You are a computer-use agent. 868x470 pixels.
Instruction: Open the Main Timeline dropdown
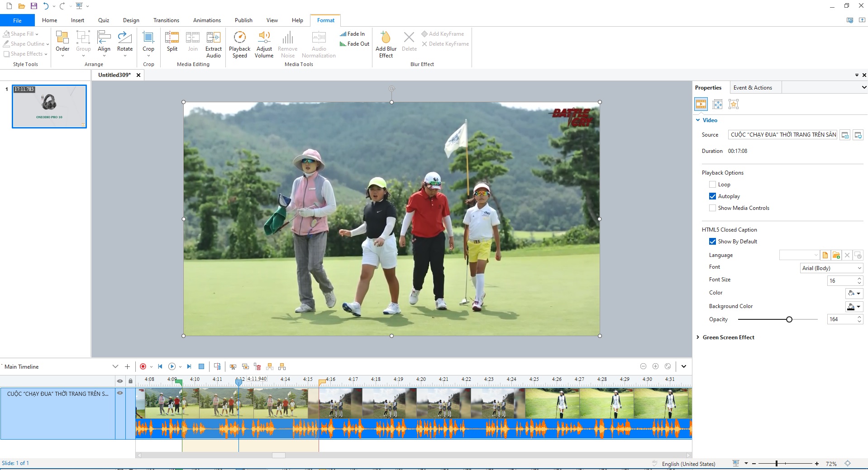coord(115,366)
